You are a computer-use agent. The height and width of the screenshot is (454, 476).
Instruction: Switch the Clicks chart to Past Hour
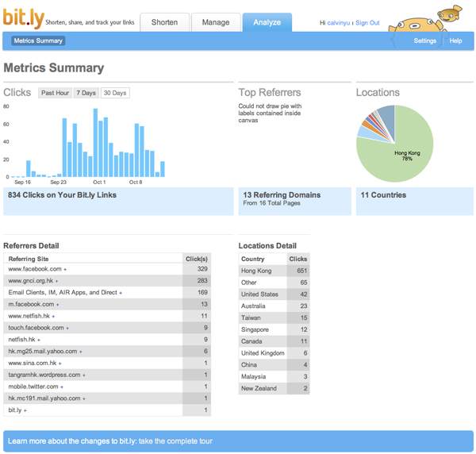(x=56, y=93)
